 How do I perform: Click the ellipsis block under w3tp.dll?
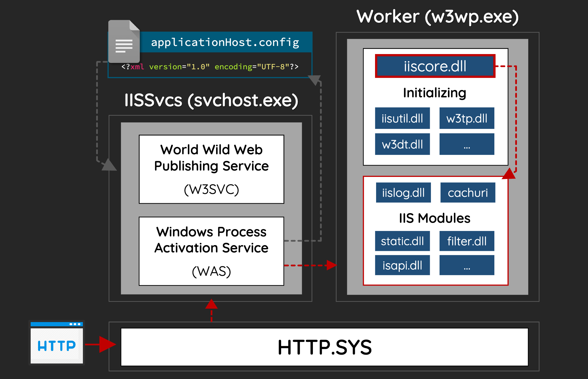467,144
